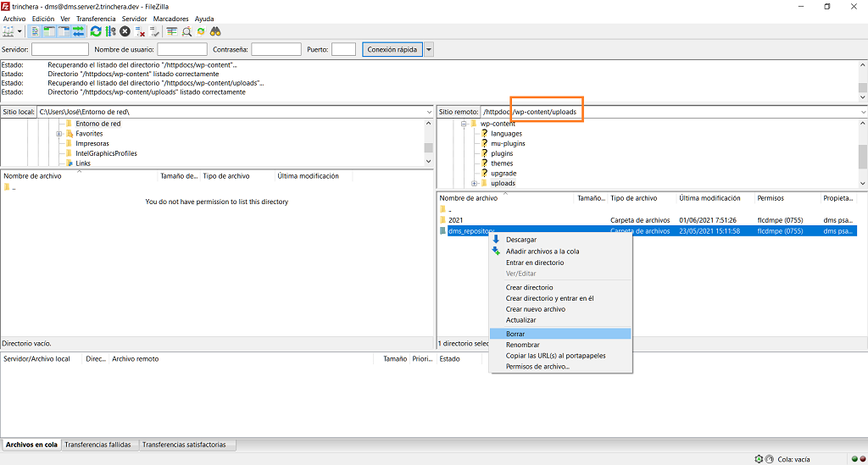Image resolution: width=868 pixels, height=465 pixels.
Task: Expand the Favorites folder in local tree
Action: pyautogui.click(x=59, y=134)
